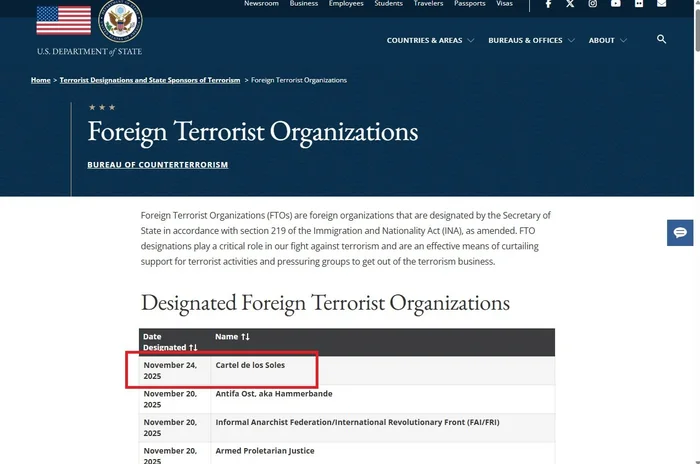Open the Flickr social icon
Image resolution: width=700 pixels, height=464 pixels.
coord(639,4)
